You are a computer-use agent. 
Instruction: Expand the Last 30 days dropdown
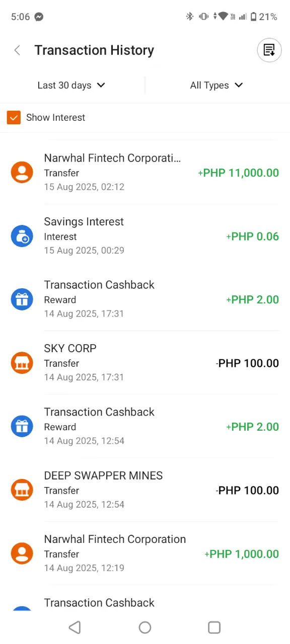coord(71,86)
